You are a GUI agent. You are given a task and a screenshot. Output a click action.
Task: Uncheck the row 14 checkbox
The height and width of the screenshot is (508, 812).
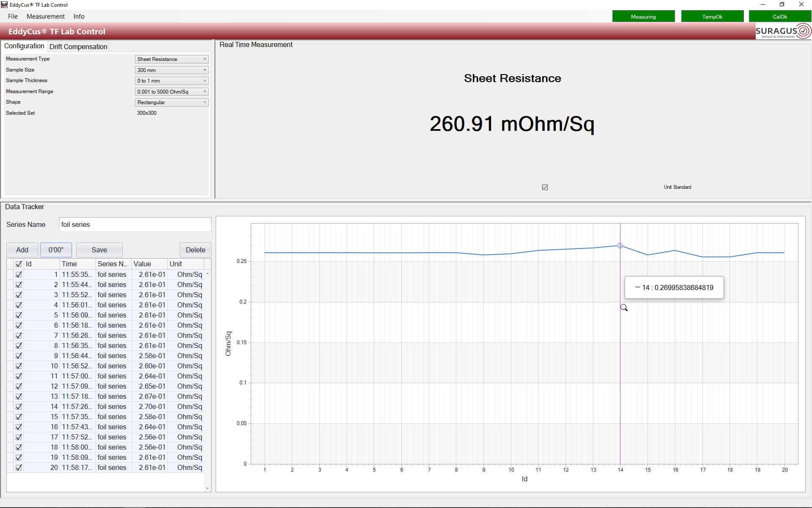coord(19,406)
